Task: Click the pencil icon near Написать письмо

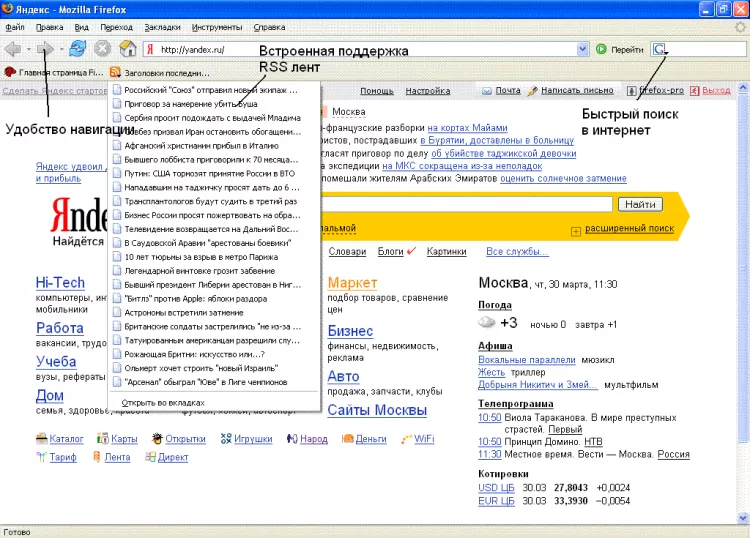Action: click(532, 90)
